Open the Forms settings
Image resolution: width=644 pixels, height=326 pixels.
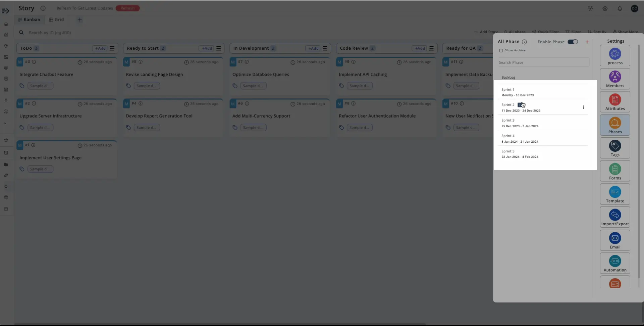tap(615, 171)
